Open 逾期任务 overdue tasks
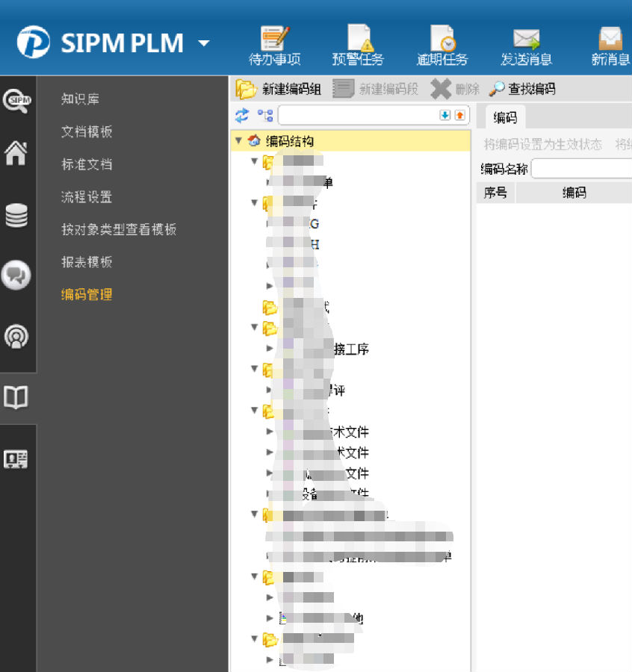 pos(442,46)
